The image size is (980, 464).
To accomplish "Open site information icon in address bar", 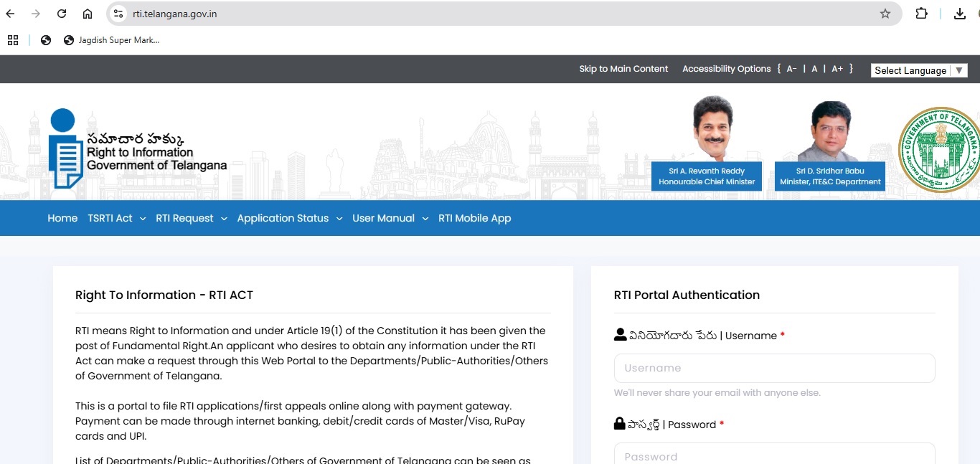I will tap(119, 14).
